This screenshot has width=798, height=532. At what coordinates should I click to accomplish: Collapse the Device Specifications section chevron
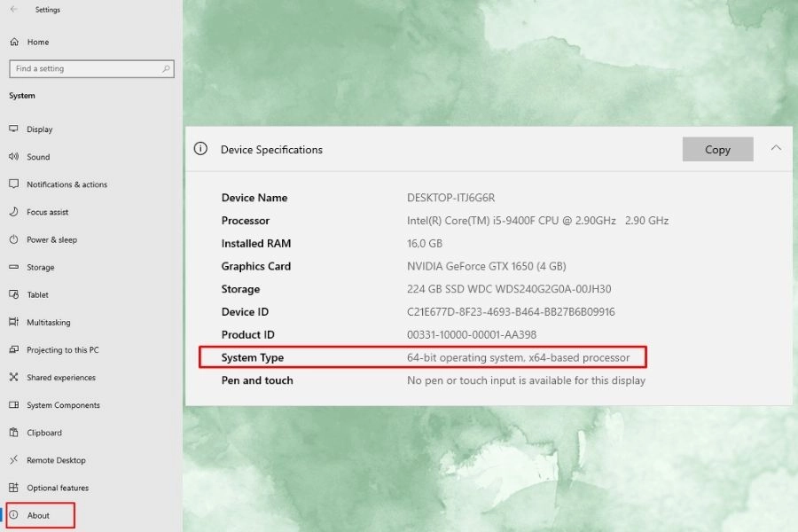[x=776, y=148]
